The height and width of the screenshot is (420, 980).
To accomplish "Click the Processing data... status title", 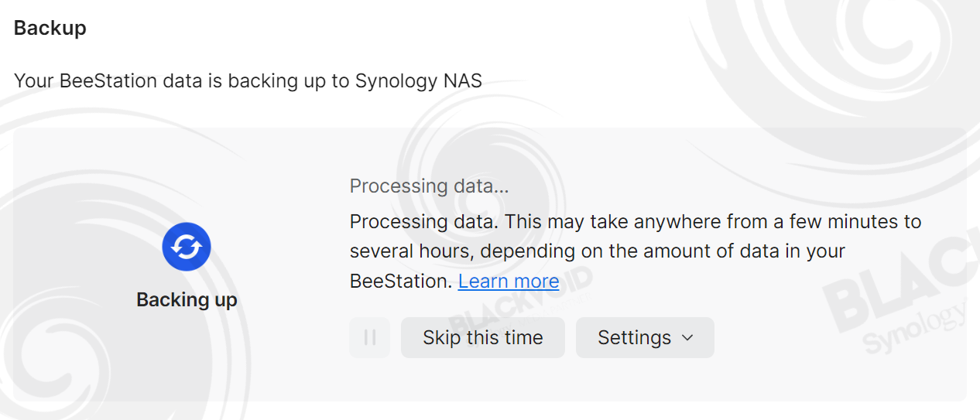I will click(x=429, y=186).
